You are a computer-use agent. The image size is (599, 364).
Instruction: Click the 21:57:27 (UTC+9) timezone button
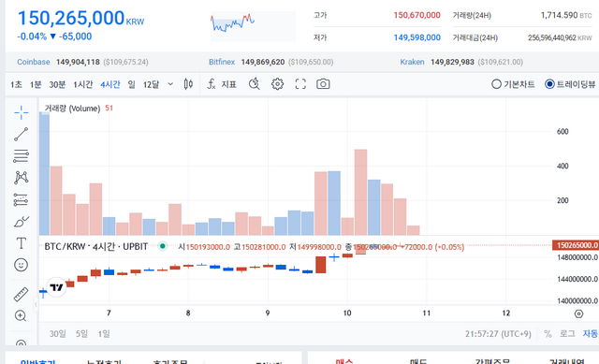pos(498,334)
